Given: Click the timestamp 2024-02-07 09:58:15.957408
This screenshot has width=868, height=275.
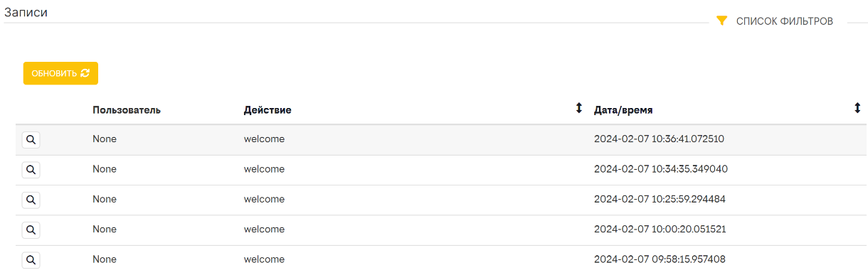Looking at the screenshot, I should point(660,259).
